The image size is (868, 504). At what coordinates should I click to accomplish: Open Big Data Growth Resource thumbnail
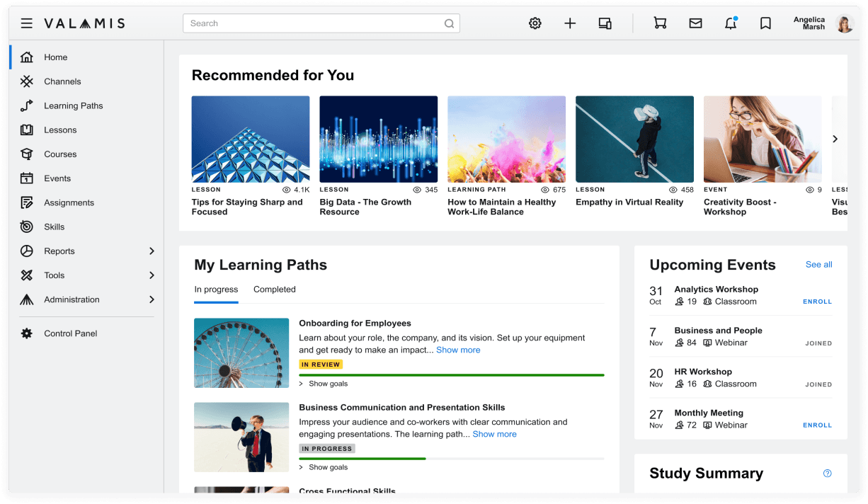click(379, 139)
